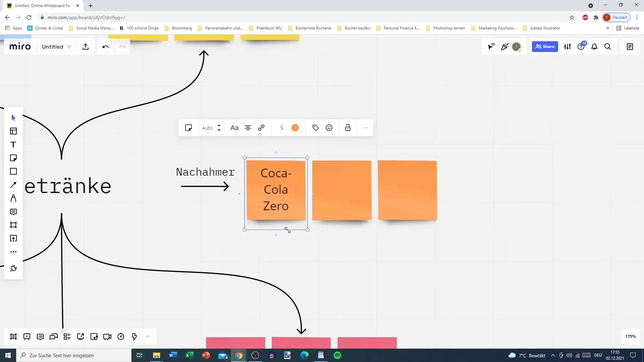Viewport: 644px width, 362px height.
Task: Toggle the lock icon on sticky note
Action: 348,128
